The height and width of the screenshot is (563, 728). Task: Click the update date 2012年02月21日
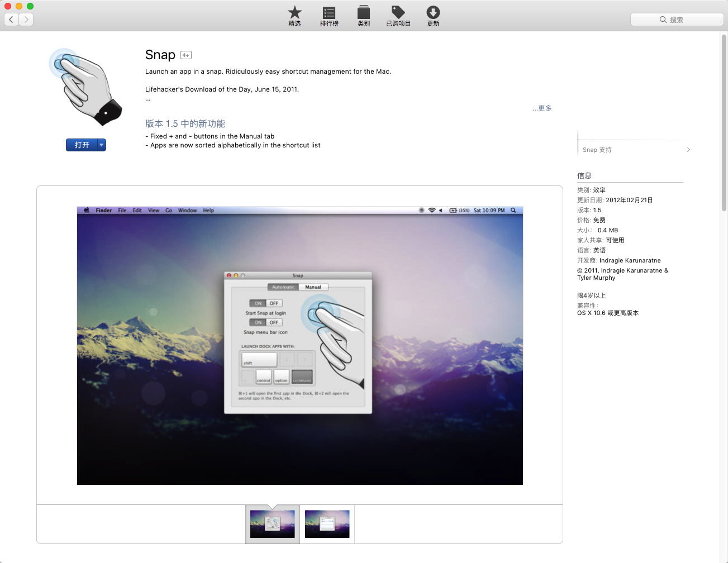[x=629, y=200]
